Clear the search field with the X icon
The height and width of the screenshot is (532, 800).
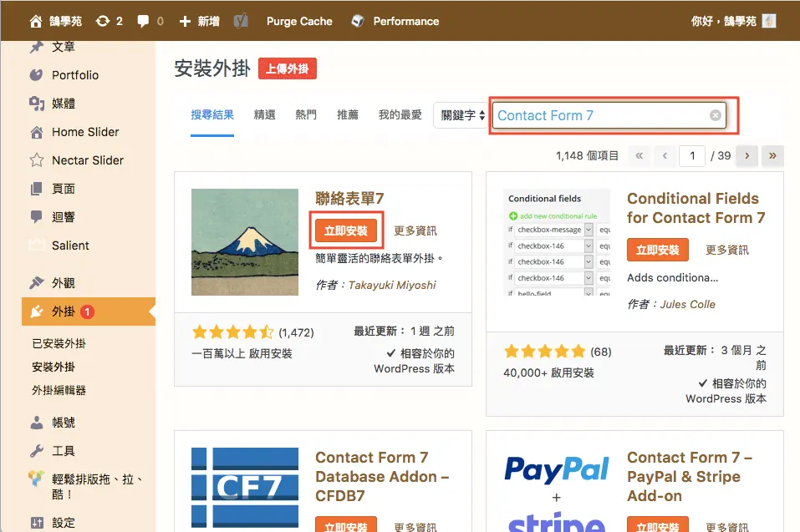[716, 115]
